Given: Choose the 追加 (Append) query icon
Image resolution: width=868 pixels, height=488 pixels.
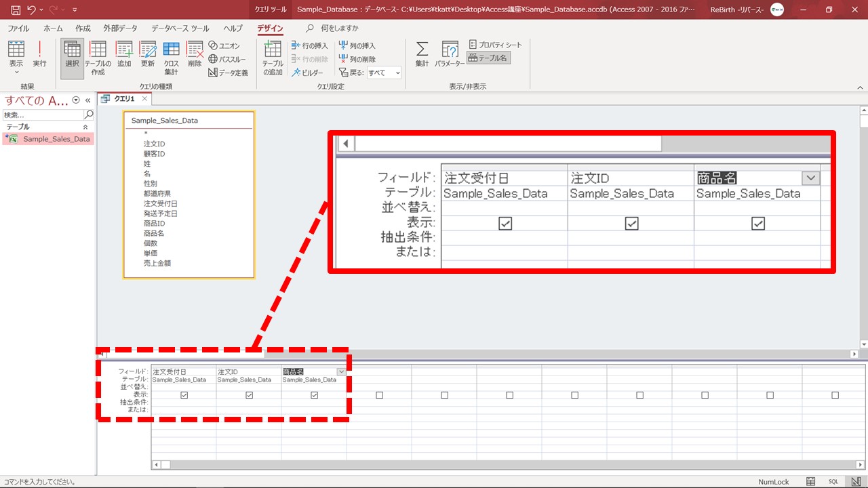Looking at the screenshot, I should click(124, 54).
